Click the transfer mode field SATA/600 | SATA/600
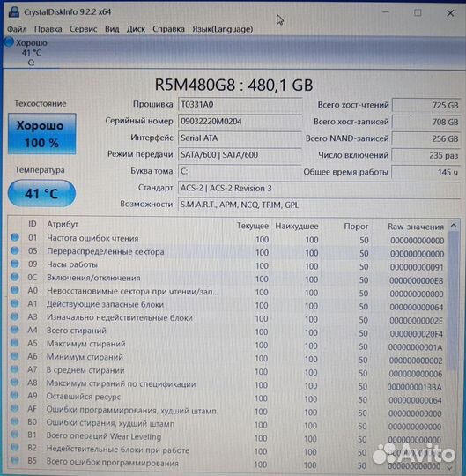Image resolution: width=466 pixels, height=476 pixels. [240, 155]
